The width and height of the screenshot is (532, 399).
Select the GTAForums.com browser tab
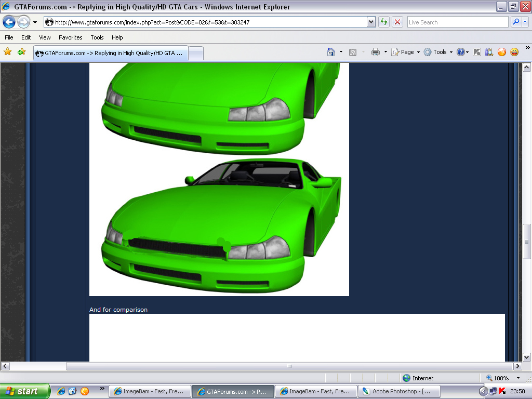pyautogui.click(x=111, y=53)
